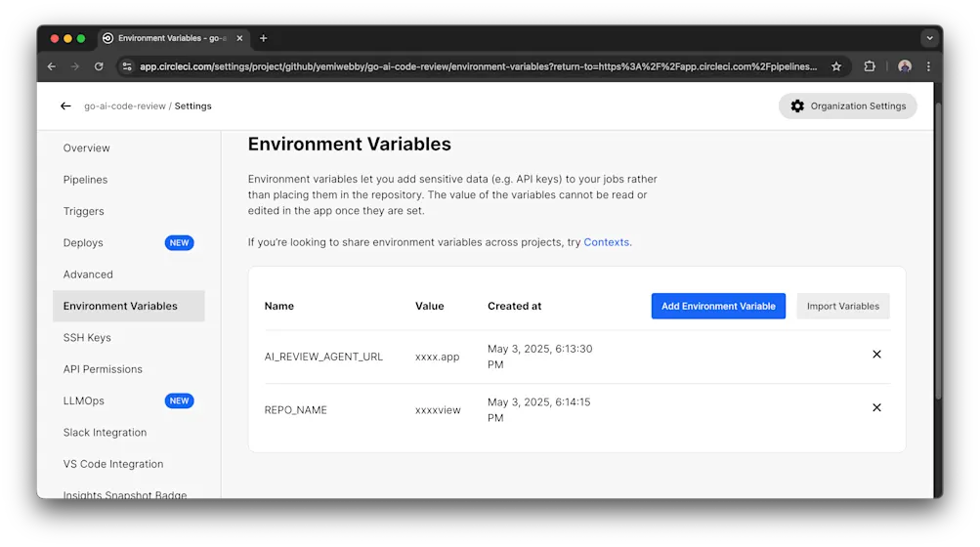The image size is (980, 547).
Task: Open a new tab with the plus icon
Action: pyautogui.click(x=263, y=38)
